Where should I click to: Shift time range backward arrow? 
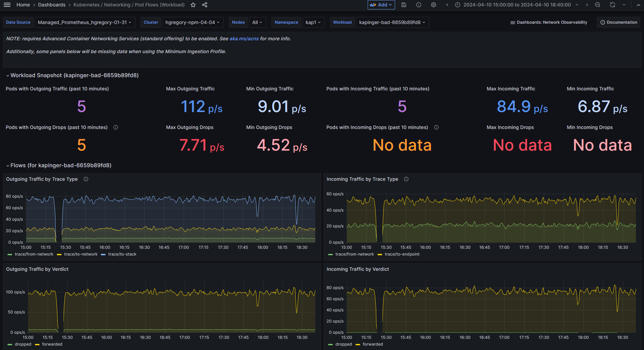pos(447,5)
